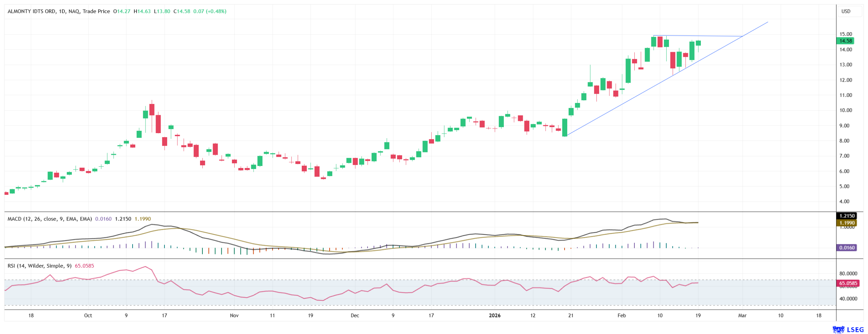Select the horizontal blue resistance line near 15.00
Viewport: 868px width, 334px height.
point(705,36)
